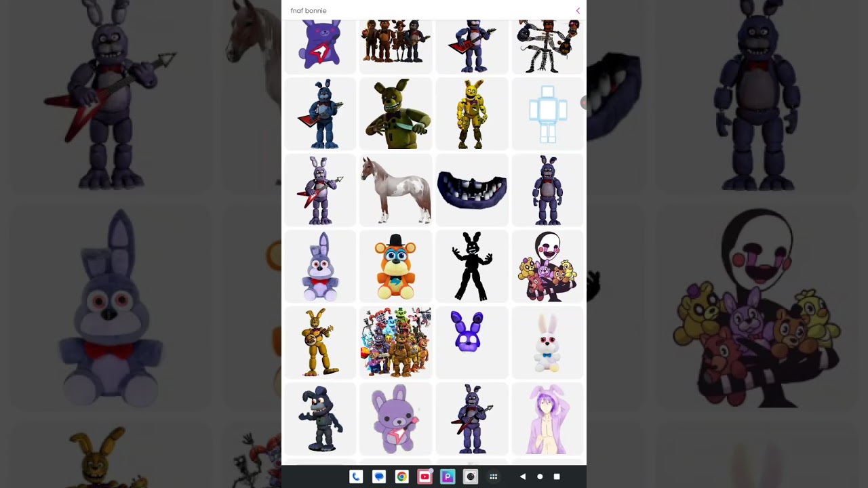Open the Picsart app icon in the taskbar
The height and width of the screenshot is (488, 868).
[448, 476]
